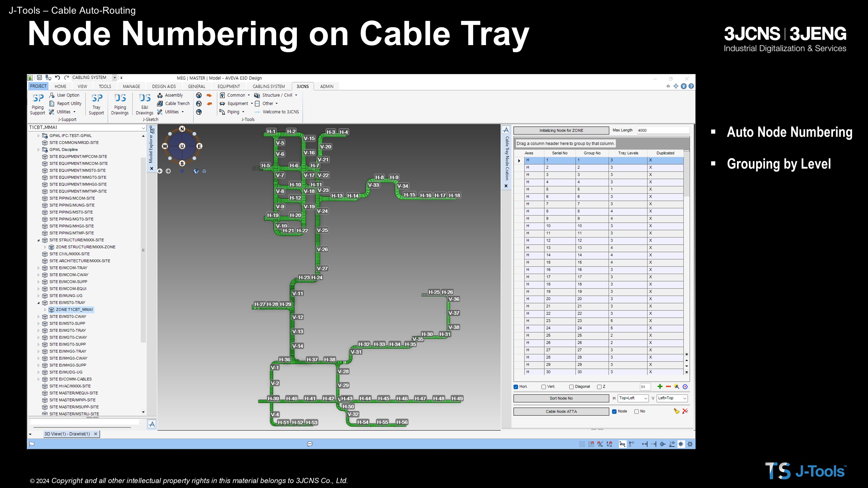Viewport: 868px width, 488px height.
Task: Select SITE HVAC/MXXX-SITE in tree
Action: click(70, 386)
